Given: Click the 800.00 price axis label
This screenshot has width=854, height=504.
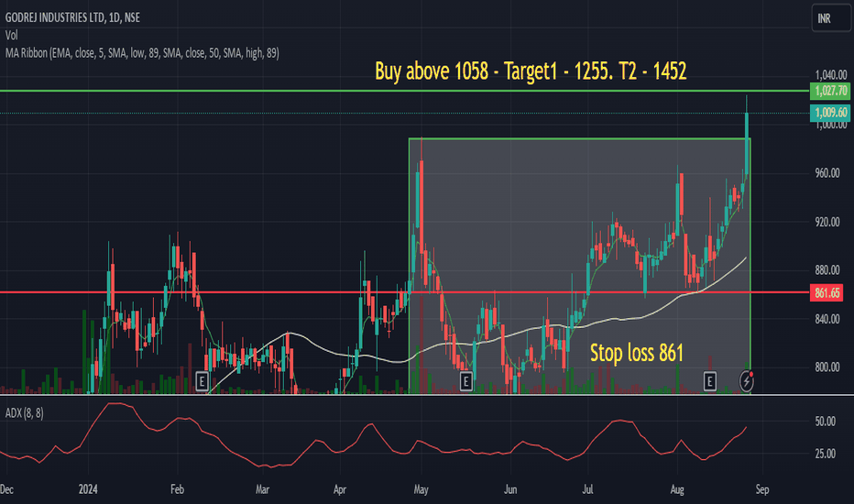Looking at the screenshot, I should (x=827, y=367).
